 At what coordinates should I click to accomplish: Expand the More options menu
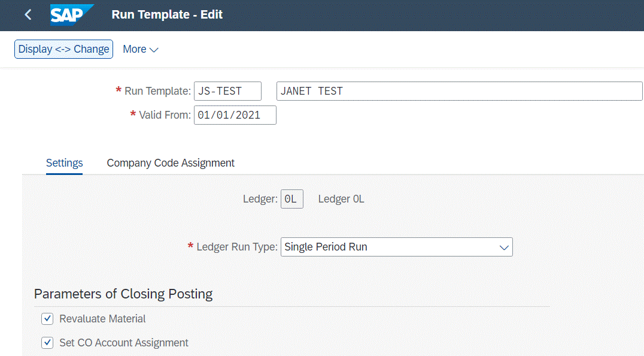click(x=141, y=49)
